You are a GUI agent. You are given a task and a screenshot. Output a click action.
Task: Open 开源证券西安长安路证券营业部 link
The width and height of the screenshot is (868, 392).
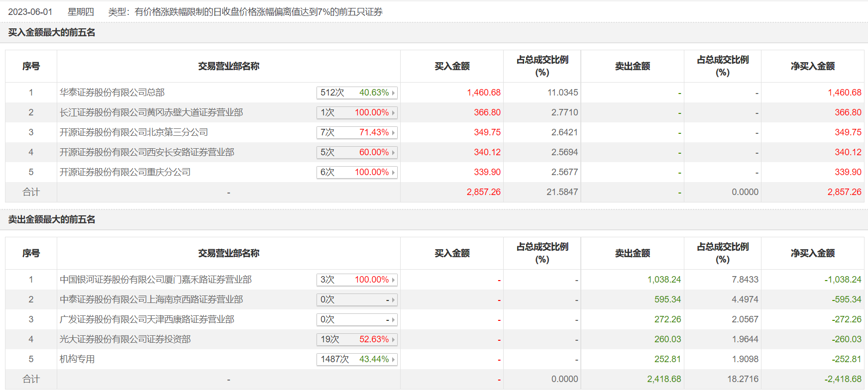point(147,152)
